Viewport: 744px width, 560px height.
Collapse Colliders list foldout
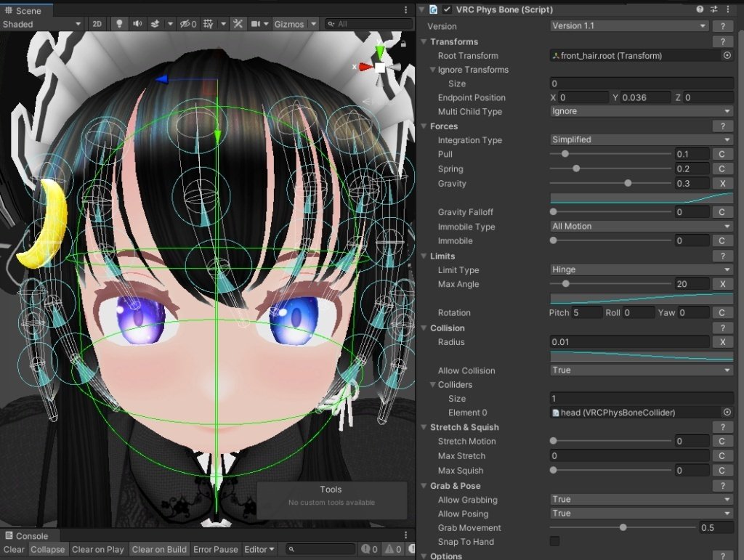click(433, 384)
